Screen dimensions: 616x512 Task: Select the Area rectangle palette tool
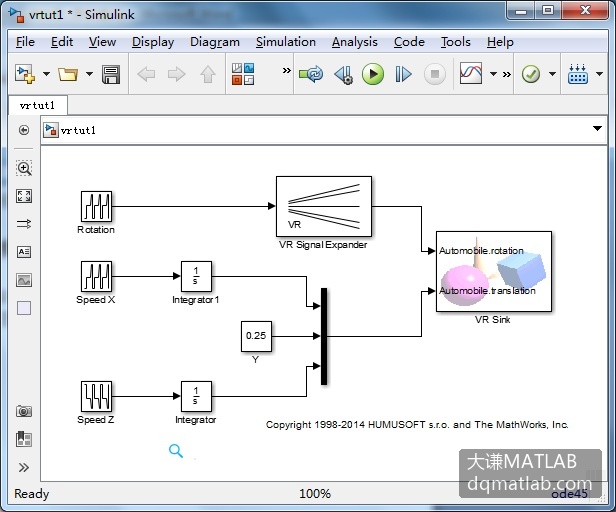(24, 308)
